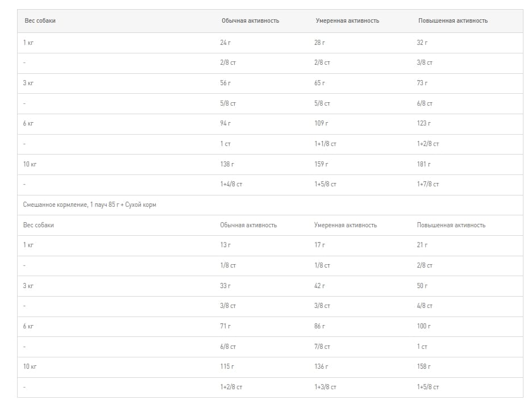Image resolution: width=532 pixels, height=404 pixels.
Task: Select the 24 г cell
Action: coord(225,43)
